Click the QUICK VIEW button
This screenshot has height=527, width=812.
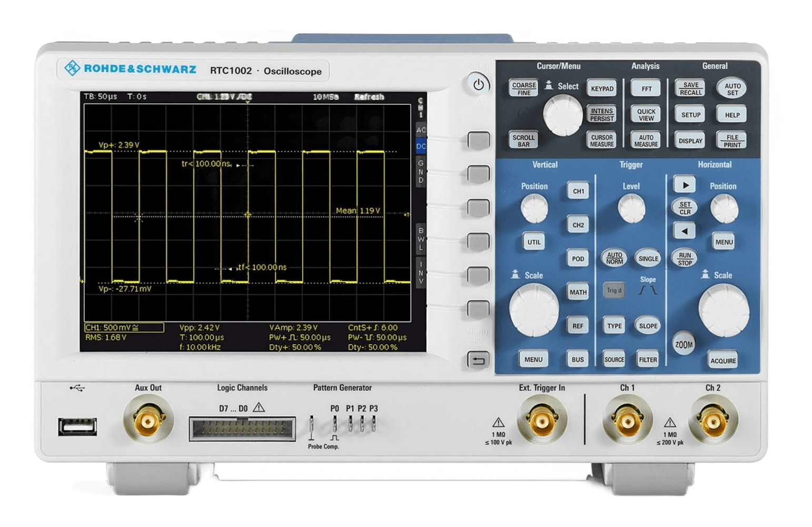pos(646,115)
